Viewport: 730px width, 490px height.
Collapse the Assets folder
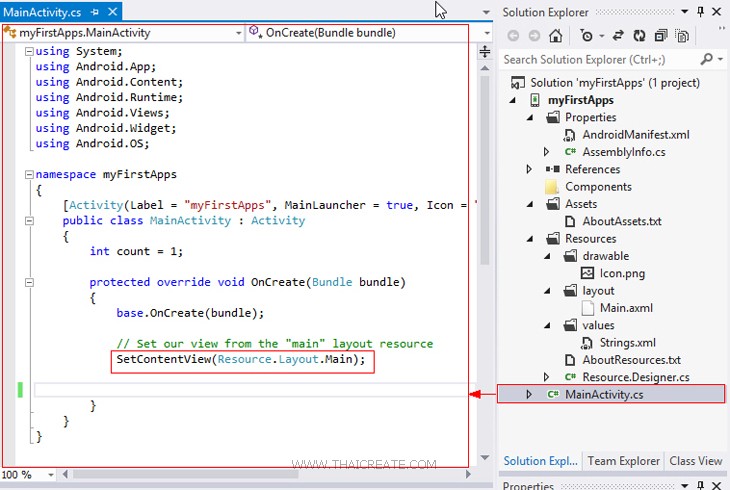click(530, 204)
